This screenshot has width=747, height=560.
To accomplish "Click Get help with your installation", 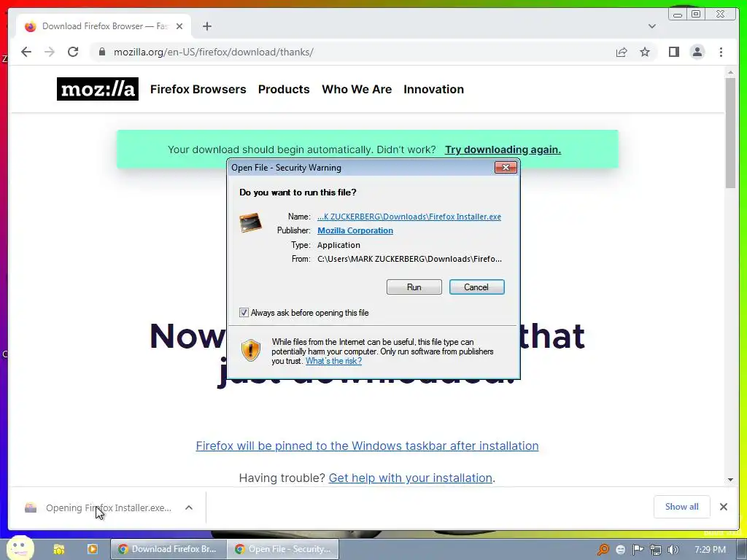I will coord(410,478).
